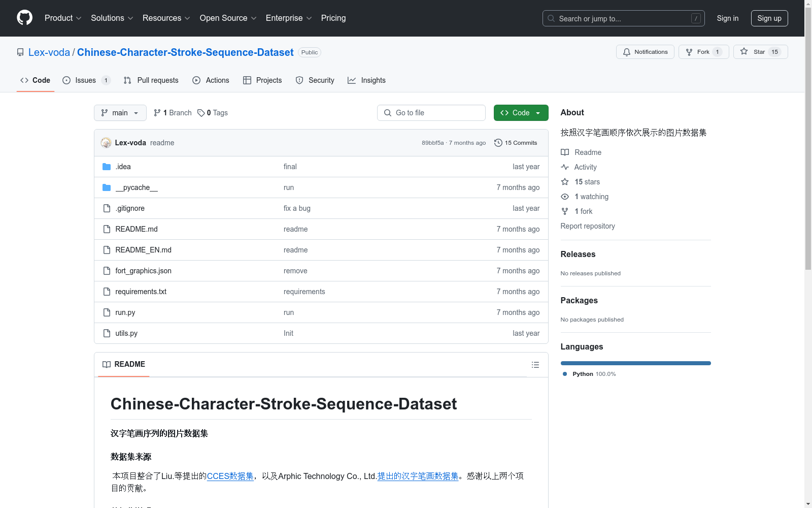Click the Star icon button

744,51
